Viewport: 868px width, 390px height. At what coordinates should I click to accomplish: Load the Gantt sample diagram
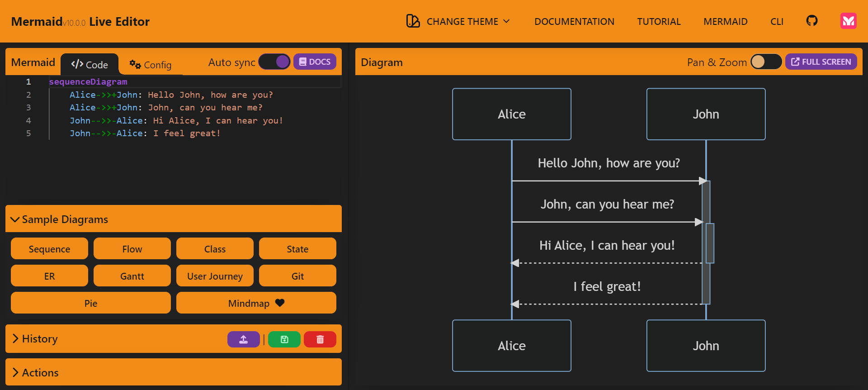(132, 276)
